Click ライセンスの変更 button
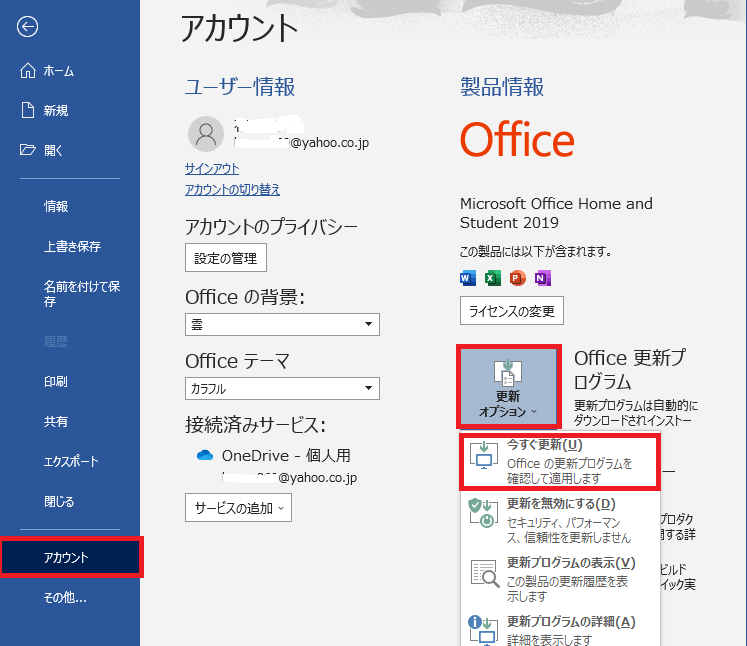Image resolution: width=747 pixels, height=646 pixels. 512,311
